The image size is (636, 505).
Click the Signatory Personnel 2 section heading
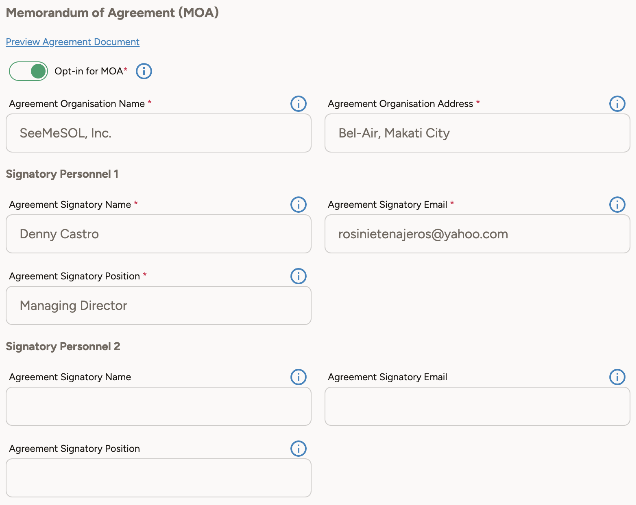(x=62, y=346)
